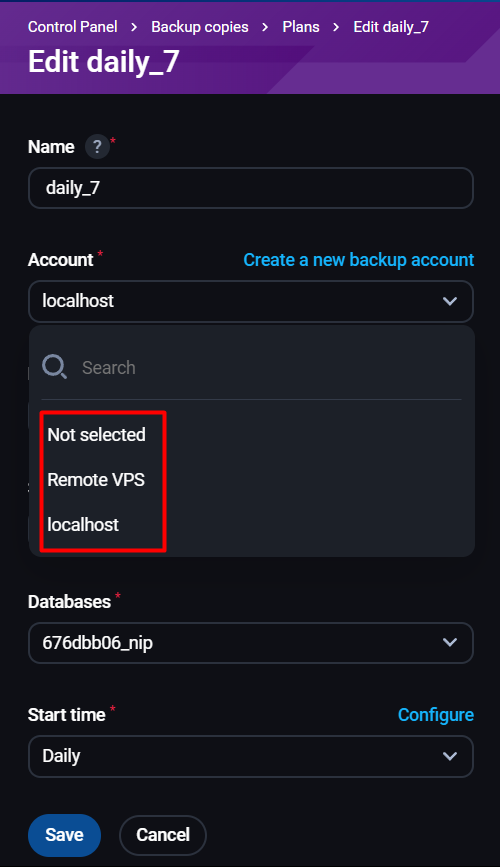Open the Account dropdown showing localhost

point(251,301)
